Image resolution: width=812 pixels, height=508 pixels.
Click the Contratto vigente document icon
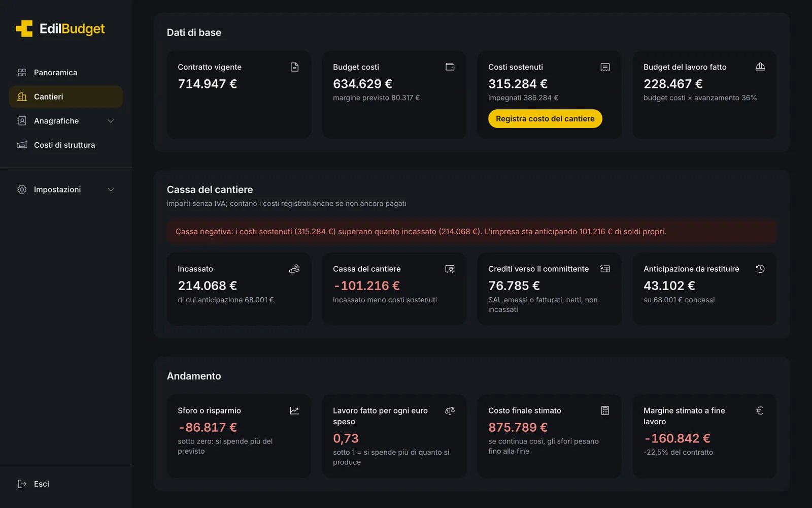point(294,67)
